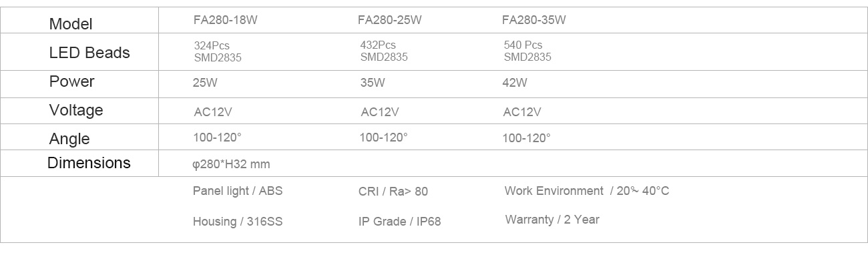
Task: Click the 25W power value
Action: [x=204, y=83]
